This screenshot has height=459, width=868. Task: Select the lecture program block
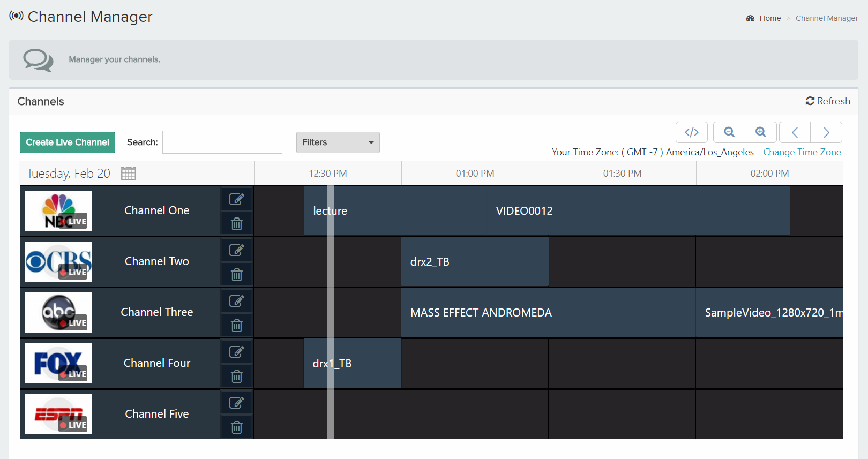[x=395, y=211]
